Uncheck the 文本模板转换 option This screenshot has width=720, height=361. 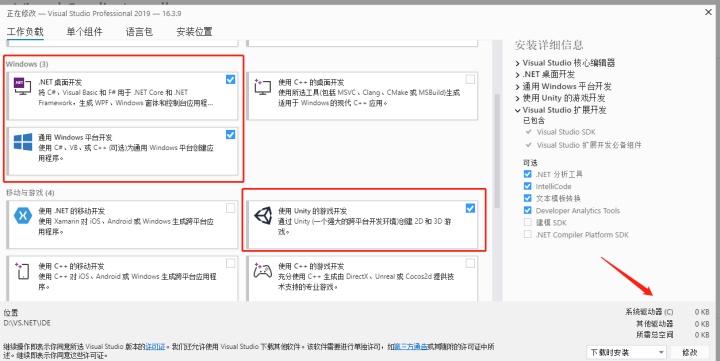[528, 198]
